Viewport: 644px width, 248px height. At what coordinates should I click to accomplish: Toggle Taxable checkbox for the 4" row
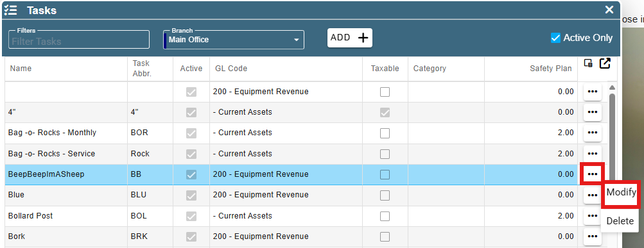(x=385, y=112)
